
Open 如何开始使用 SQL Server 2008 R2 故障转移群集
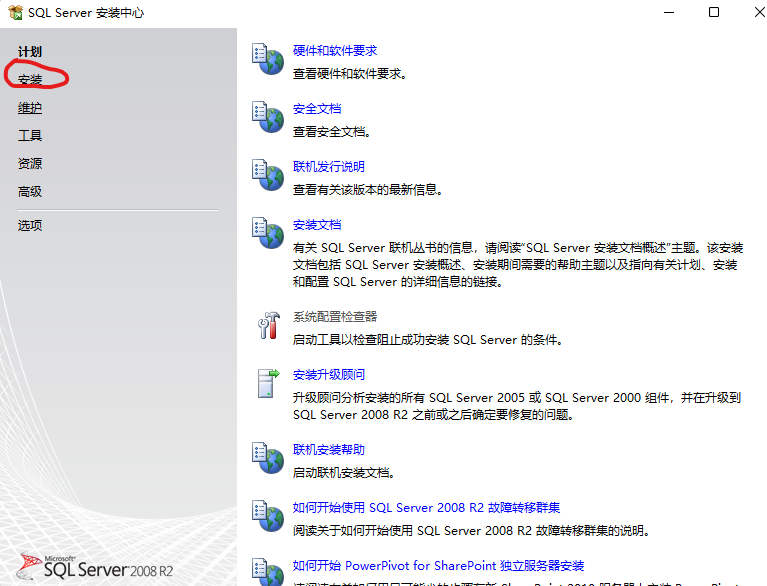point(427,508)
